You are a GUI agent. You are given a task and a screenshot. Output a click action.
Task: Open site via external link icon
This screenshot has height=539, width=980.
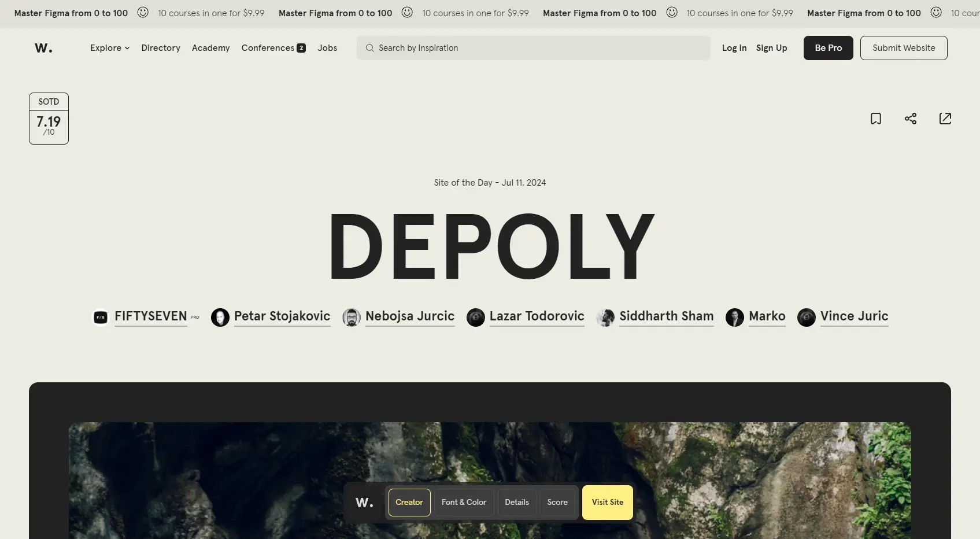pos(945,119)
